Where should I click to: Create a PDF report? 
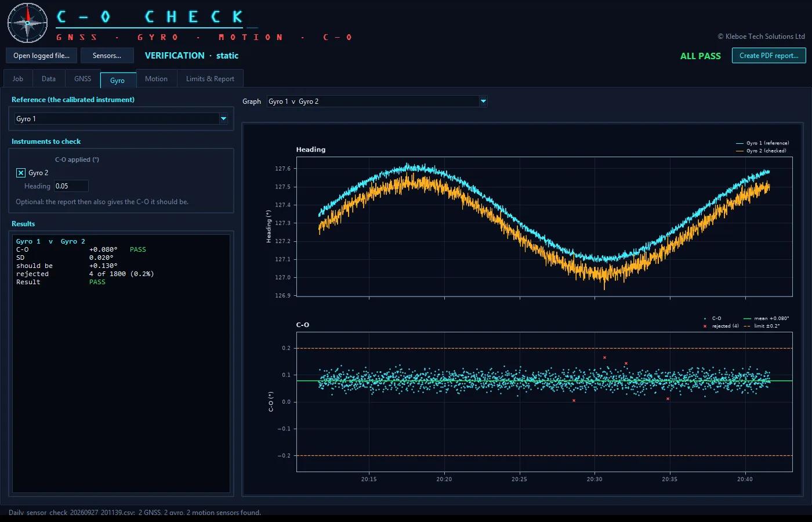768,56
